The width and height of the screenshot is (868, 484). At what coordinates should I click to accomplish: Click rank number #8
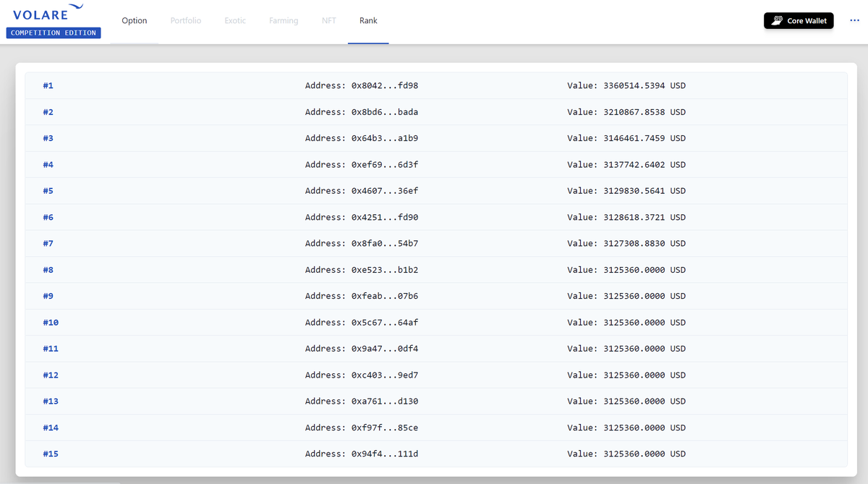48,270
